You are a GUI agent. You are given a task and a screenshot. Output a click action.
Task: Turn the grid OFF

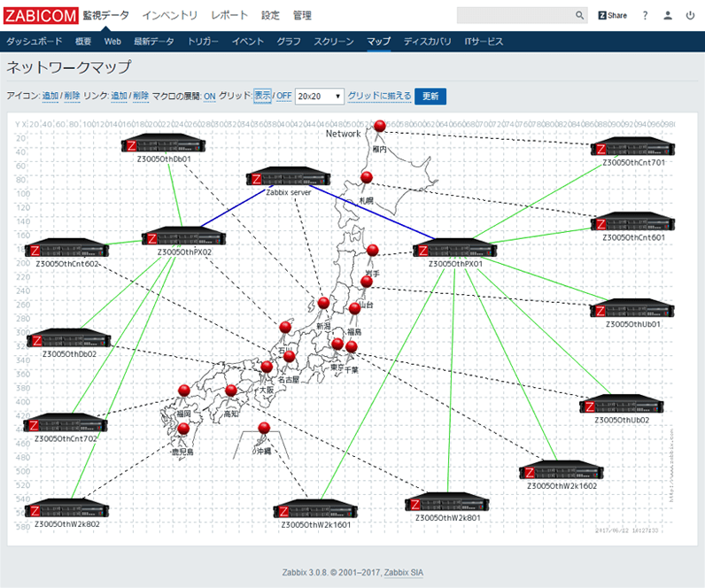[283, 96]
